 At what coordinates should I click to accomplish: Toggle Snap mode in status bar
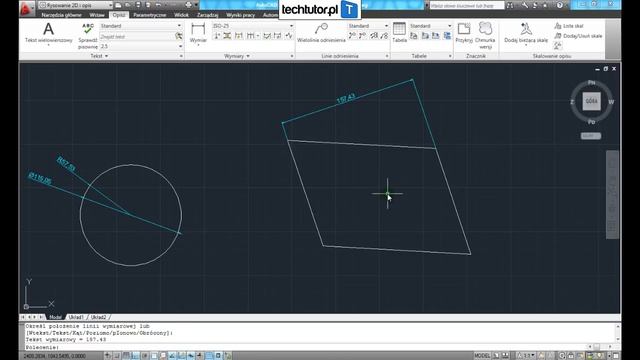coord(117,356)
